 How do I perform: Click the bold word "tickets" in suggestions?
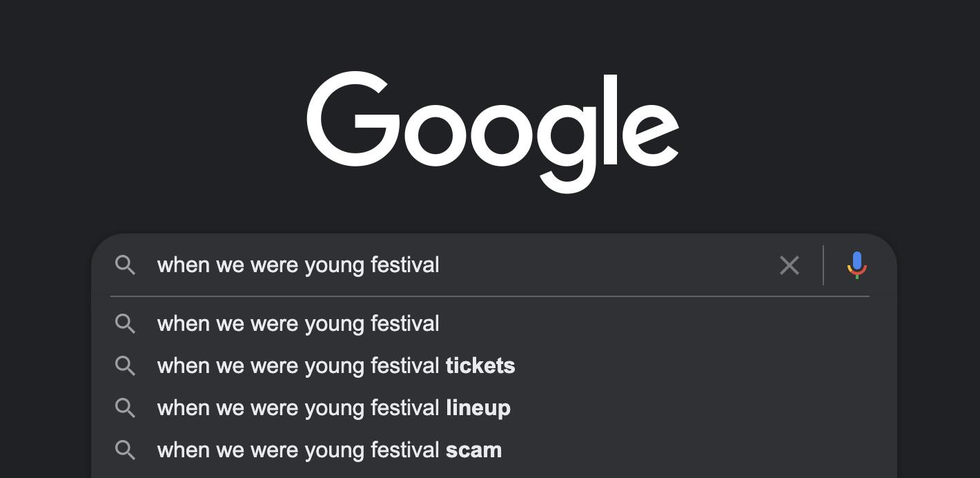click(x=480, y=366)
